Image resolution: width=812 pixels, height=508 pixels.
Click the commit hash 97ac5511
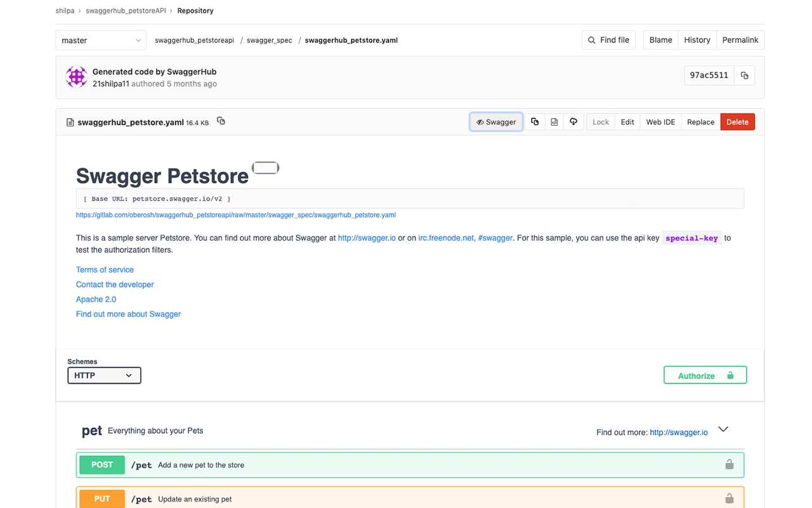(x=709, y=76)
